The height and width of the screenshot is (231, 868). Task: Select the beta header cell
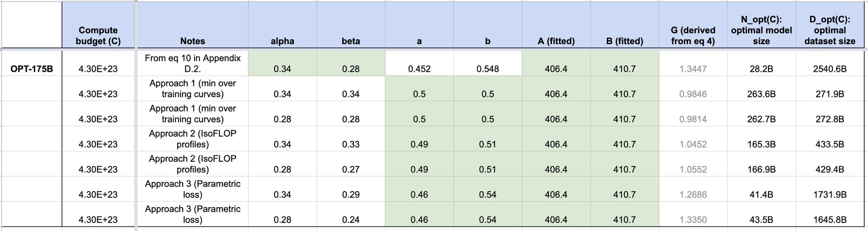(x=351, y=25)
